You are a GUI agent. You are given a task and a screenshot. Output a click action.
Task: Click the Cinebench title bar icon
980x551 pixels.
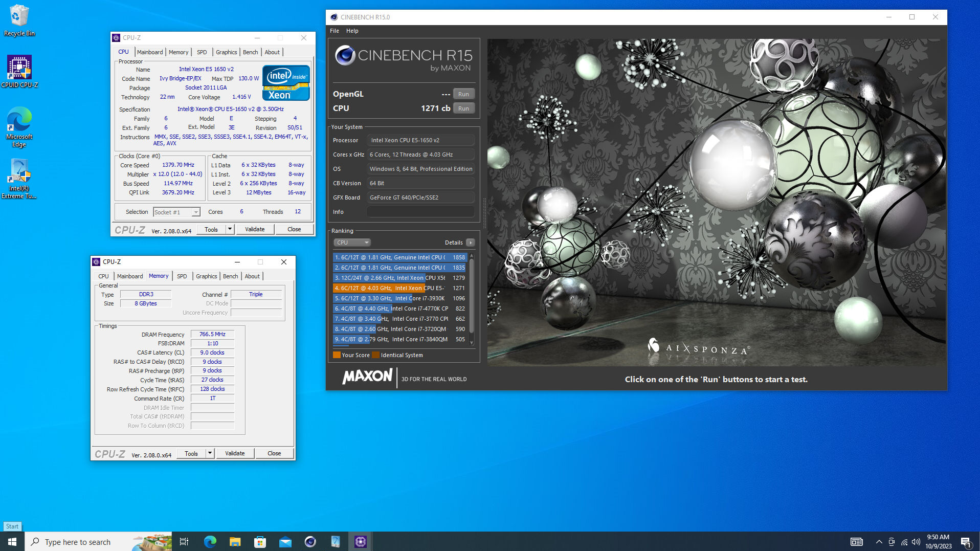click(334, 17)
